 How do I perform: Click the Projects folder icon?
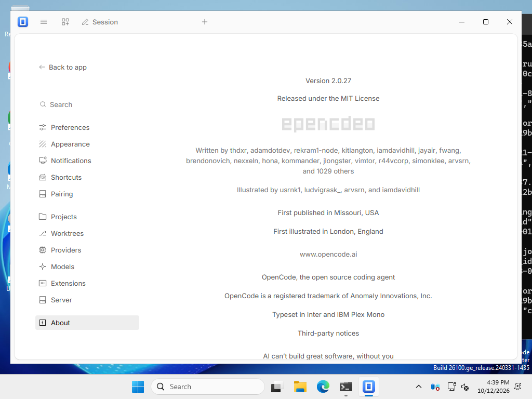click(43, 217)
